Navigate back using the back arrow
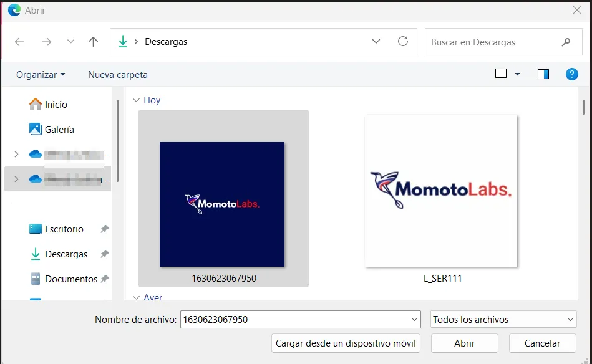 tap(19, 41)
